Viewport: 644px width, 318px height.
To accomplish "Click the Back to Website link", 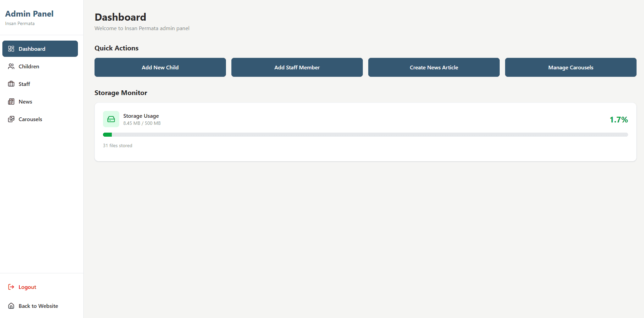I will [x=38, y=306].
